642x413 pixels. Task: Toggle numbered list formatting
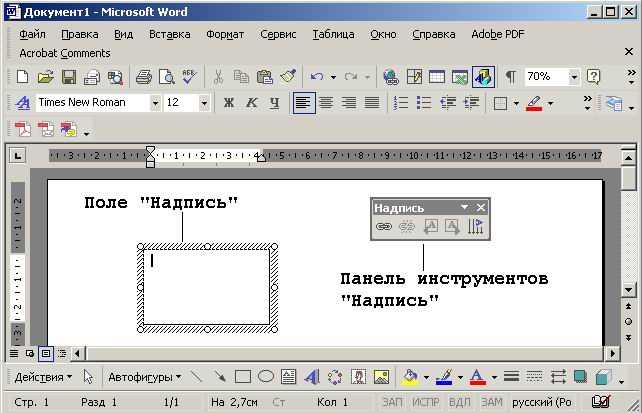point(400,102)
